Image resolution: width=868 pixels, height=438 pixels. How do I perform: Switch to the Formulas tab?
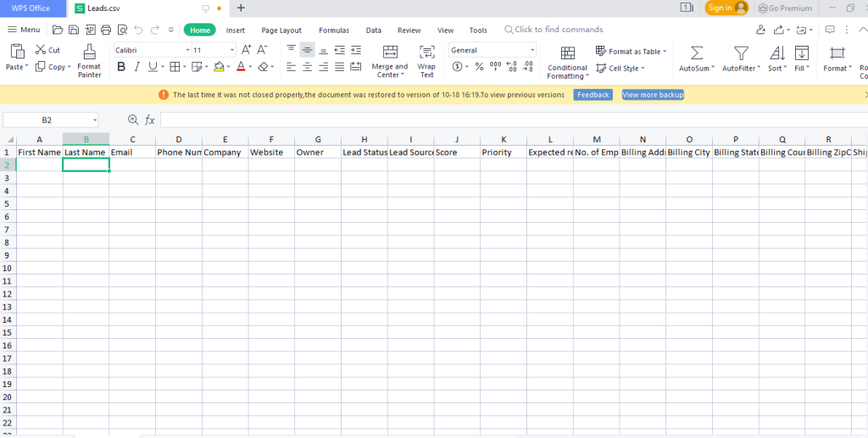(x=334, y=30)
